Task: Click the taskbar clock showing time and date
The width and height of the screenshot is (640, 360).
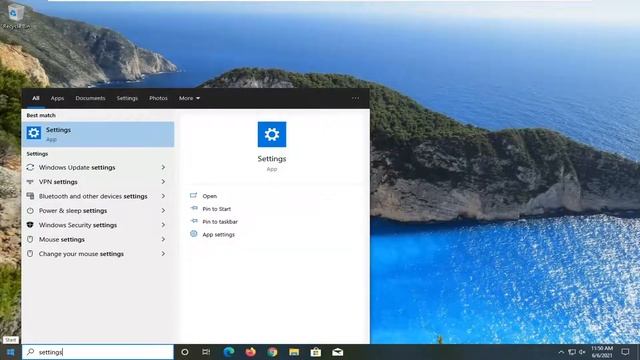Action: coord(602,352)
